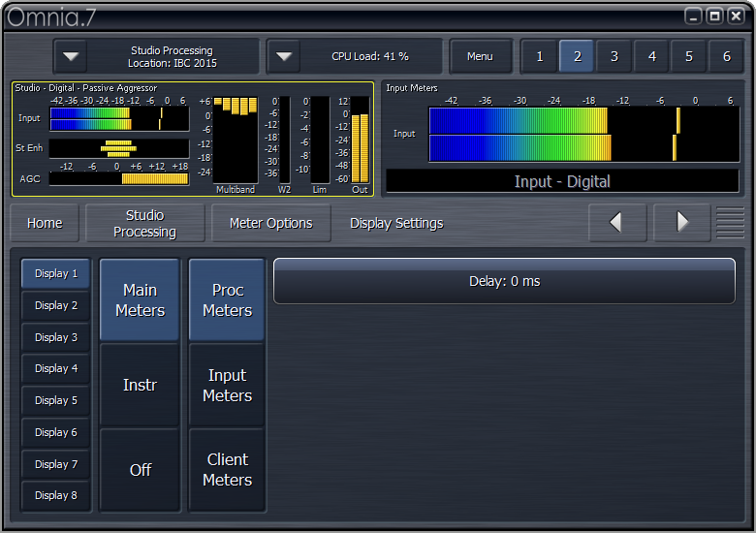The image size is (756, 533).
Task: Turn the display Off
Action: click(x=140, y=470)
